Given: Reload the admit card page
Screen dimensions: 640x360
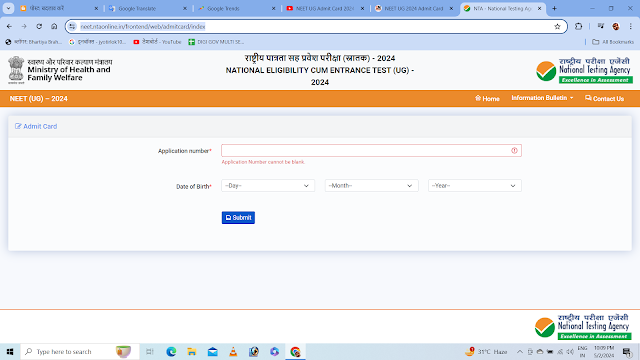Looking at the screenshot, I should pyautogui.click(x=39, y=26).
